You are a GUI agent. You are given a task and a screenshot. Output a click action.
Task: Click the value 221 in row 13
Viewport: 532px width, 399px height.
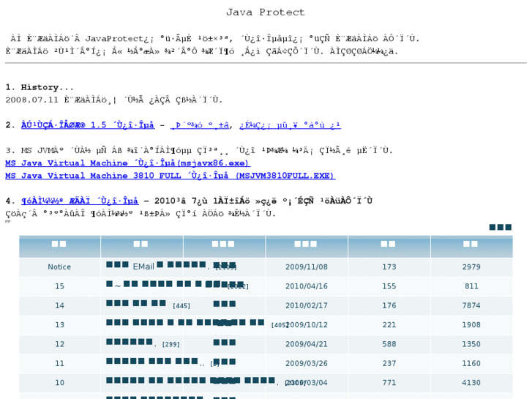tap(389, 325)
